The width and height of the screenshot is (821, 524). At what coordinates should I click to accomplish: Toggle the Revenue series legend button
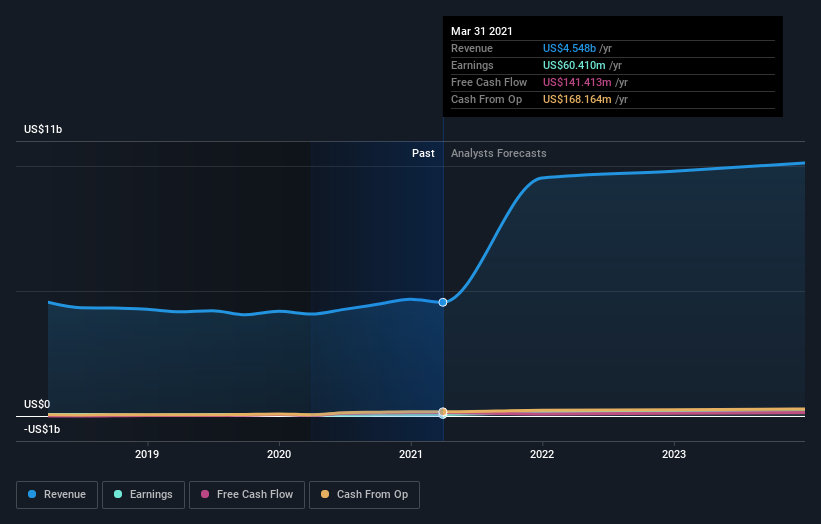coord(57,495)
